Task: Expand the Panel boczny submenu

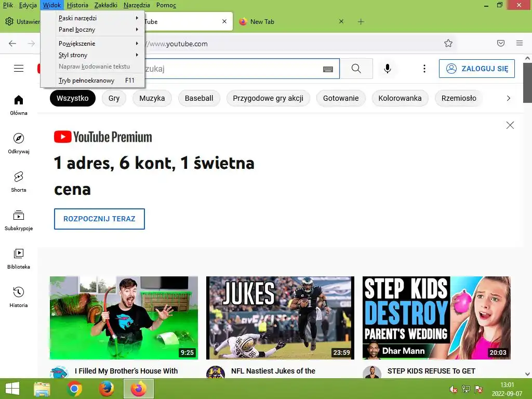Action: 92,30
